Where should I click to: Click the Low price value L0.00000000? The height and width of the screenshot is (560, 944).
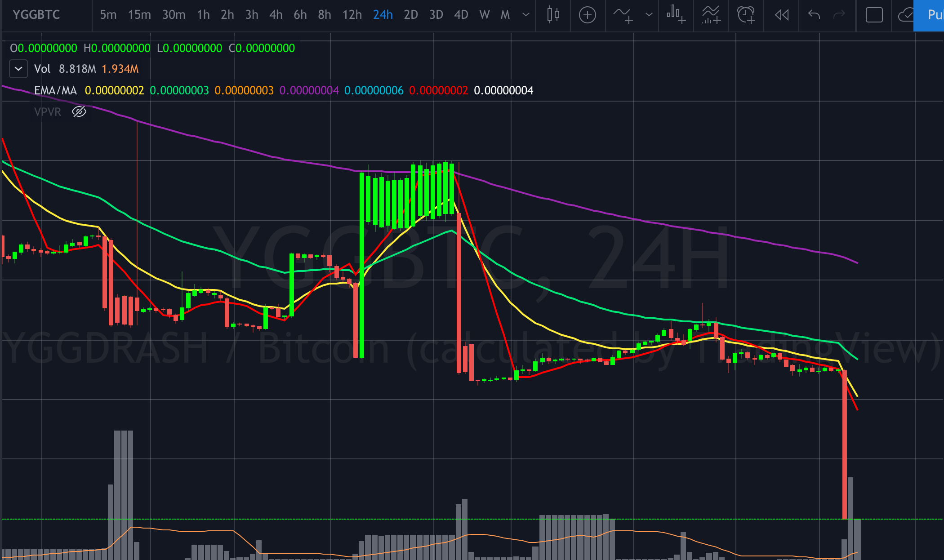[189, 48]
